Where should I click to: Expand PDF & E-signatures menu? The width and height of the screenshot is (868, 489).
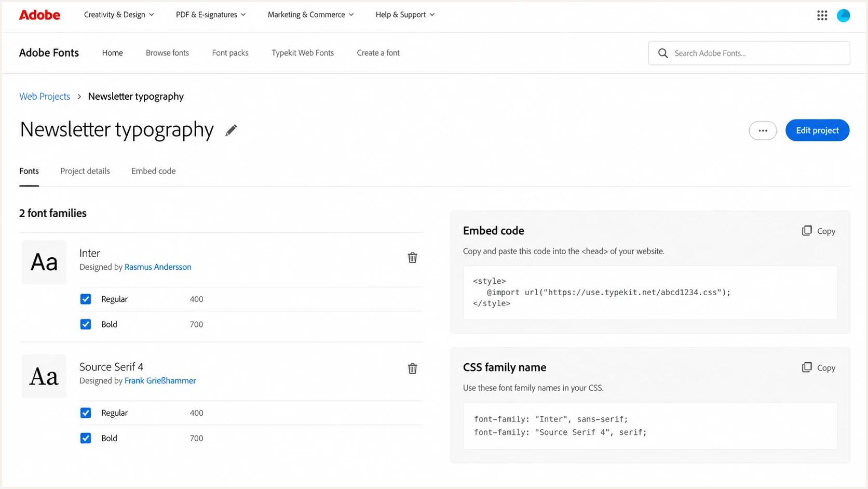[x=211, y=15]
